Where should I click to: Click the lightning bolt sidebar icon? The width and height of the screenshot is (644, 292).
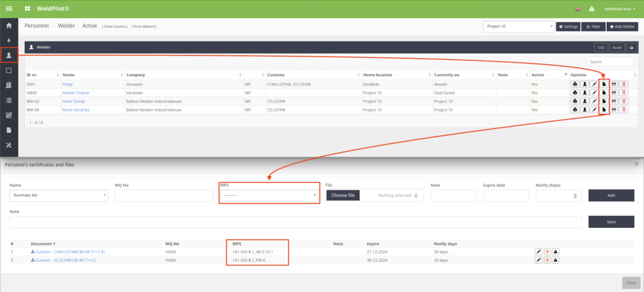pos(9,40)
